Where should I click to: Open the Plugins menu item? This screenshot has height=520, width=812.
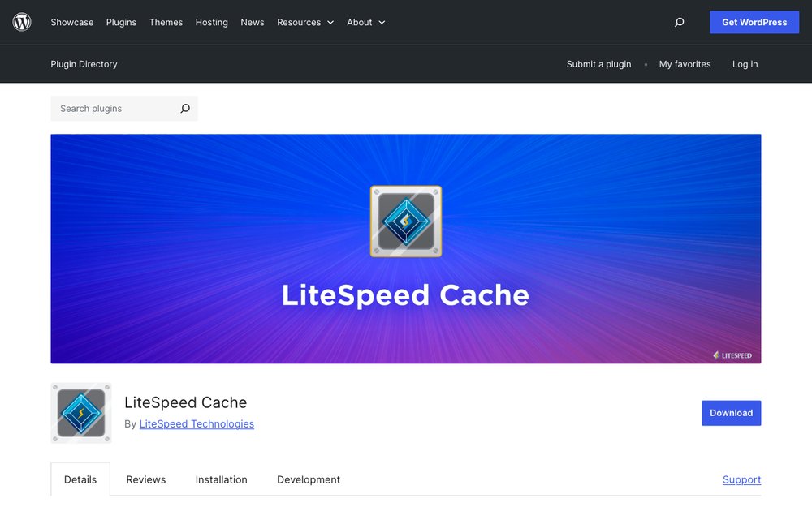pos(121,22)
